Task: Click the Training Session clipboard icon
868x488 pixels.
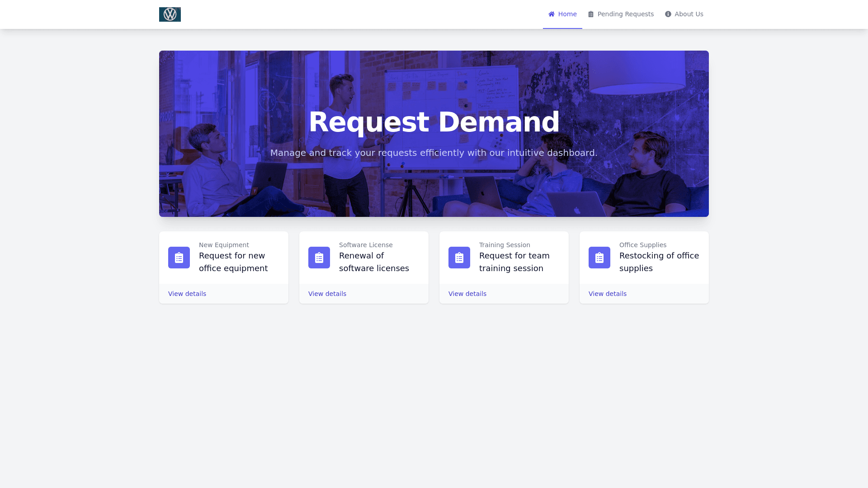Action: pyautogui.click(x=459, y=258)
